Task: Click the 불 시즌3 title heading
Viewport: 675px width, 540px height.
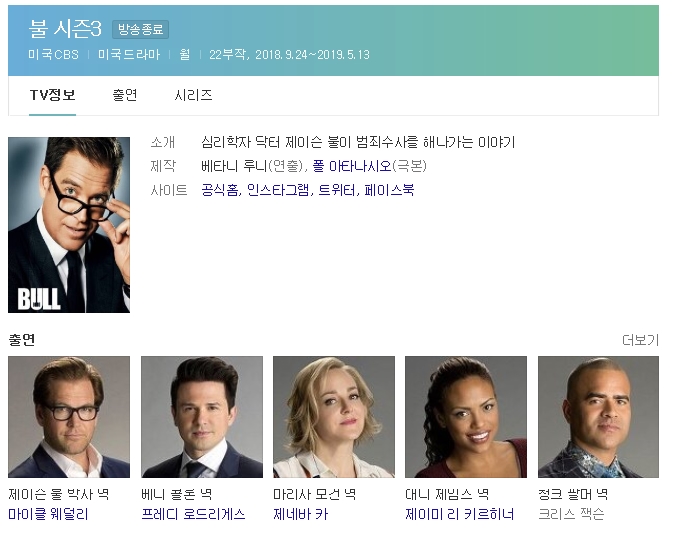Action: click(65, 29)
